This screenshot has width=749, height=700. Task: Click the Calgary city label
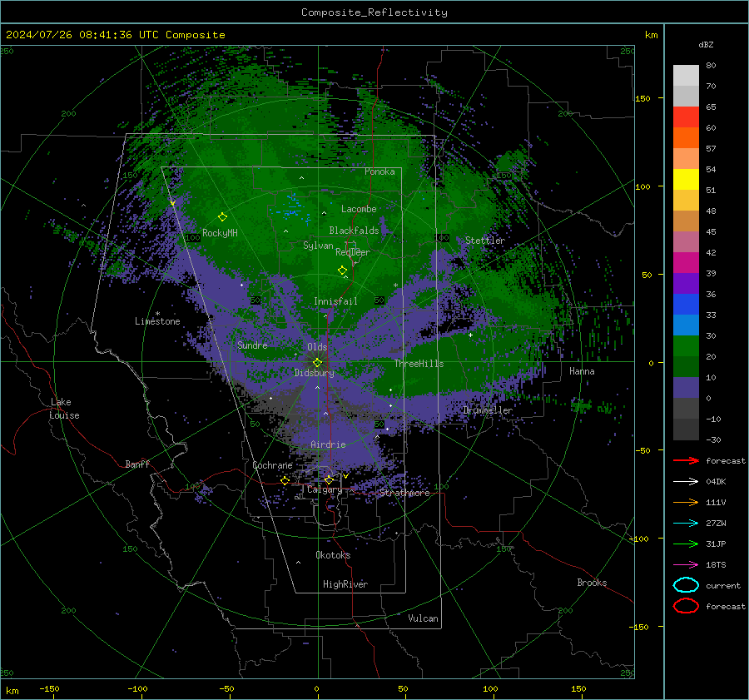click(325, 489)
